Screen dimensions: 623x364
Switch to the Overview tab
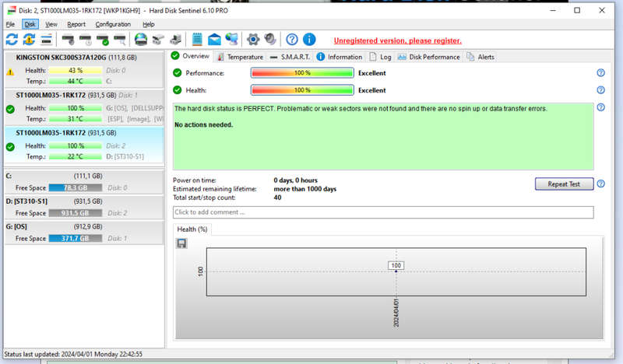click(x=190, y=56)
